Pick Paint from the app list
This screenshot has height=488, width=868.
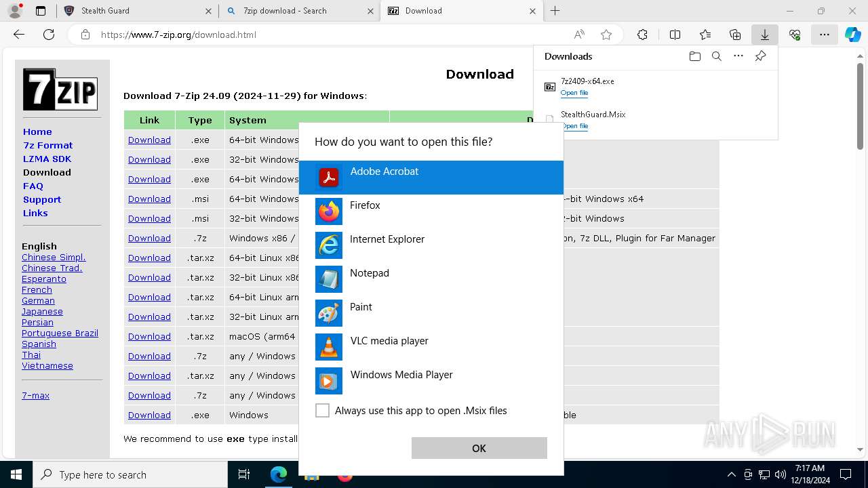pos(431,313)
